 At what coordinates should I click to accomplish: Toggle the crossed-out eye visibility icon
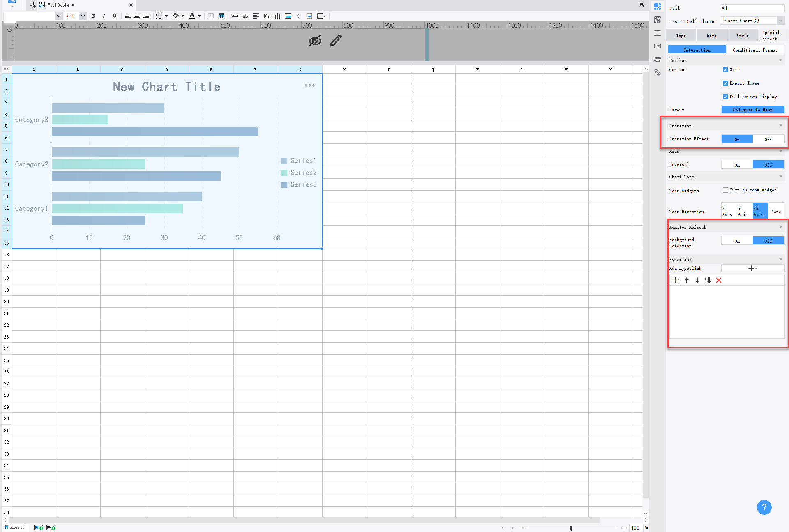315,41
